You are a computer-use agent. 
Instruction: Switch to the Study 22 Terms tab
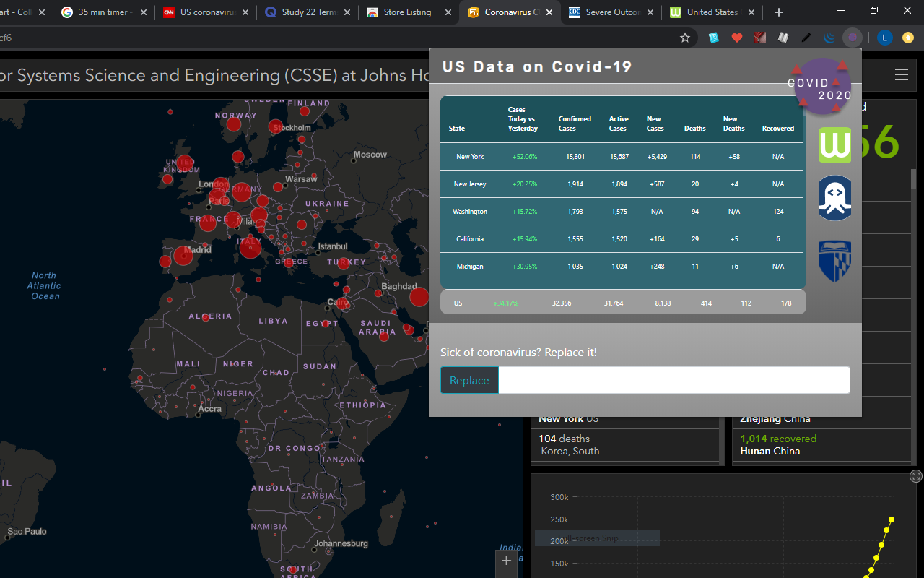[x=308, y=12]
